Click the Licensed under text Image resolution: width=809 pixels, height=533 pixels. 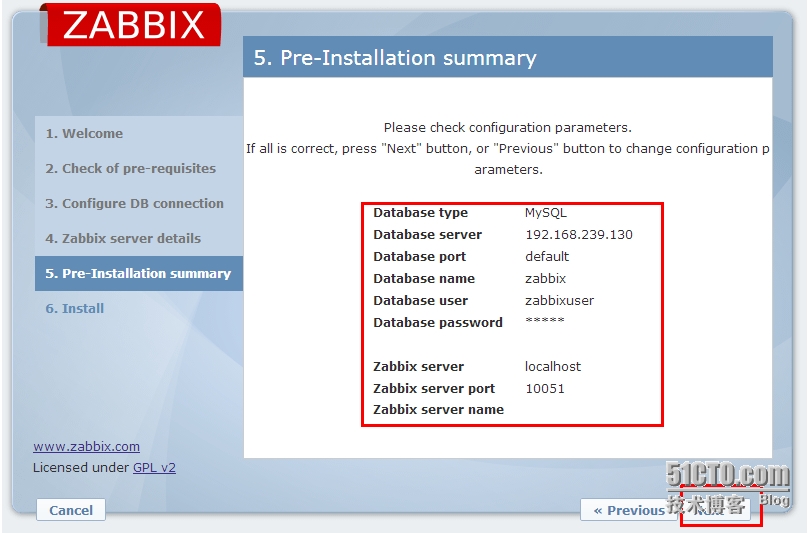[x=81, y=467]
